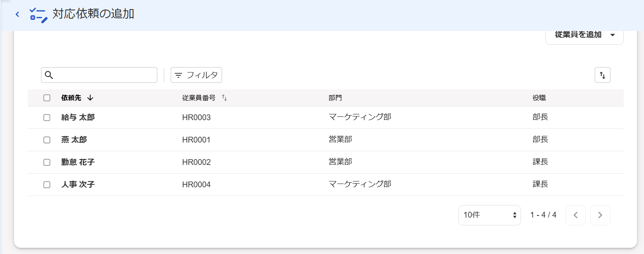Check the box for 燕 太郎
This screenshot has width=644, height=254.
click(47, 140)
